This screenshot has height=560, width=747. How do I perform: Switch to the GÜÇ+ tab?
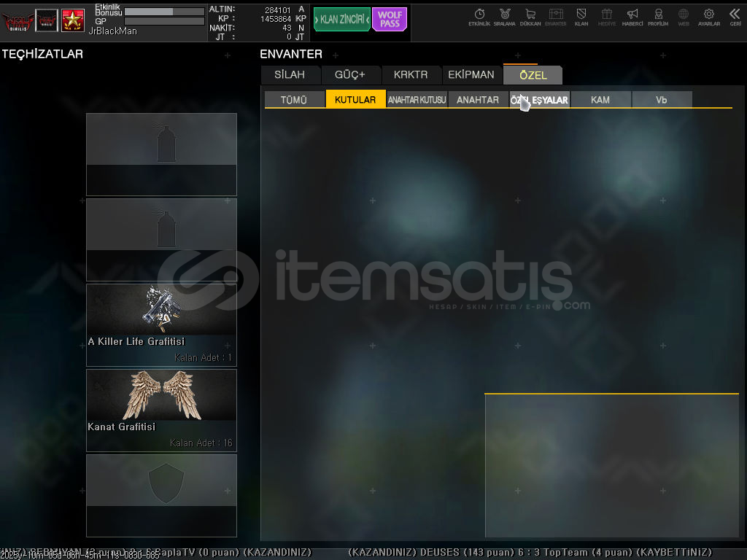(349, 75)
